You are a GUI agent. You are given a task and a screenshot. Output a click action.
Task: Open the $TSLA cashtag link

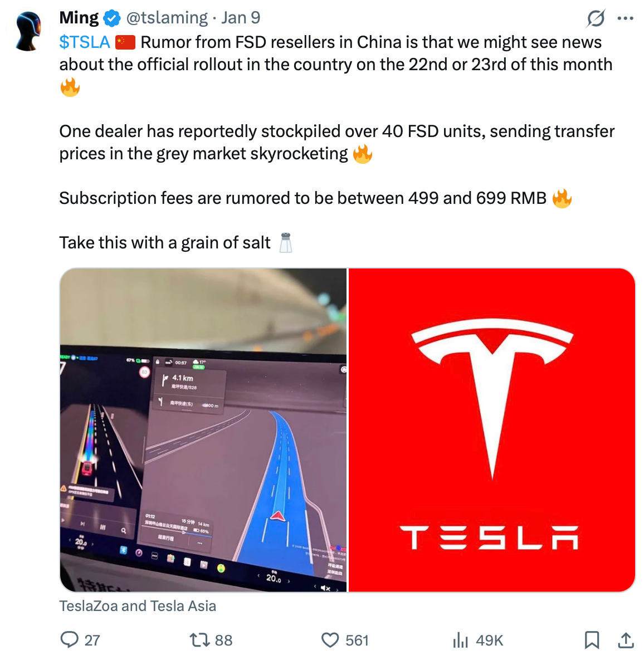(x=85, y=42)
